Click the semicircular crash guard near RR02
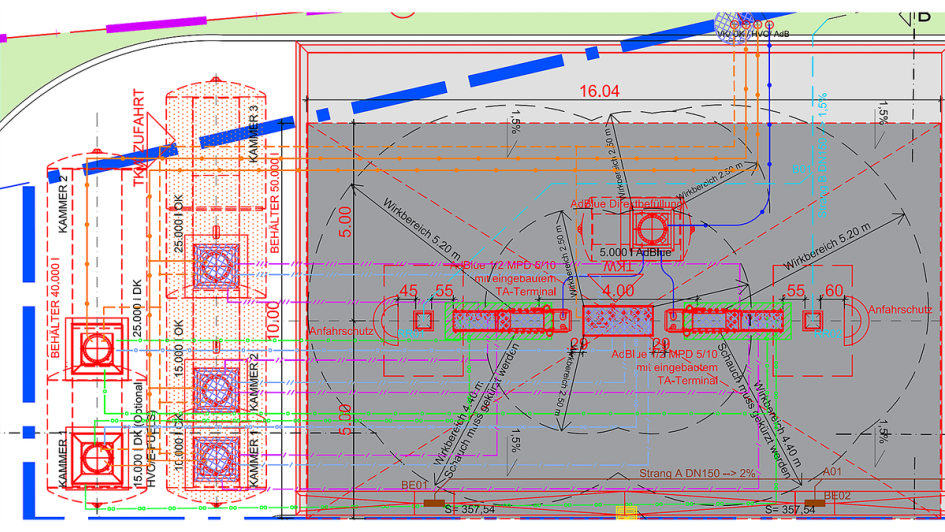The width and height of the screenshot is (945, 532). [x=855, y=321]
